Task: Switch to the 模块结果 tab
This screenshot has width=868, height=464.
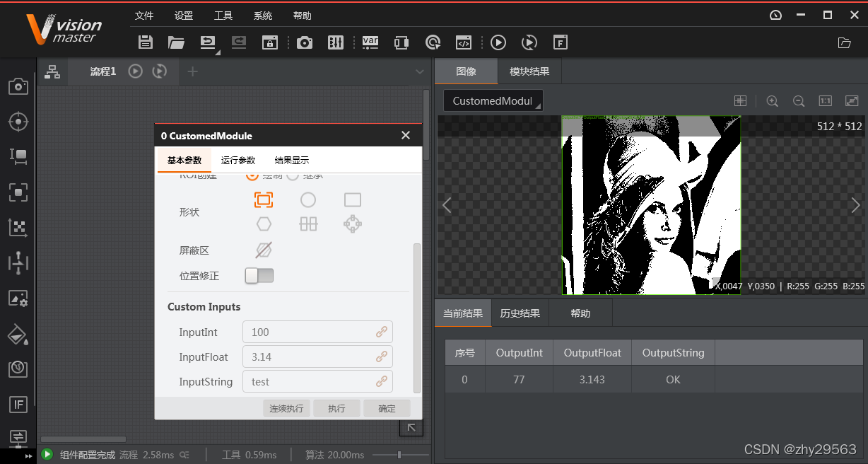Action: [x=529, y=71]
